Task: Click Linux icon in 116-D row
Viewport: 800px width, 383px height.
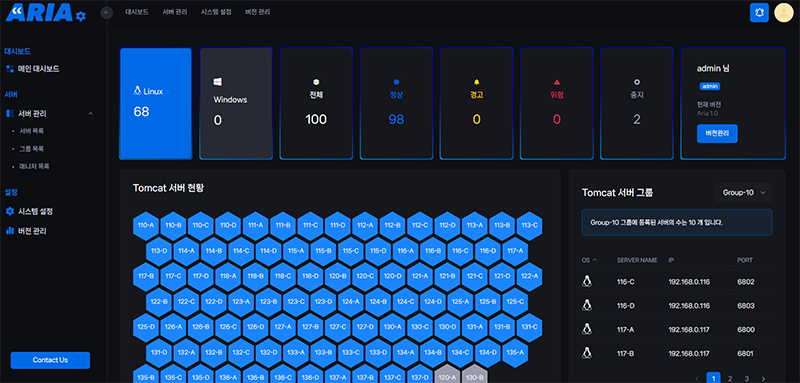Action: click(587, 305)
